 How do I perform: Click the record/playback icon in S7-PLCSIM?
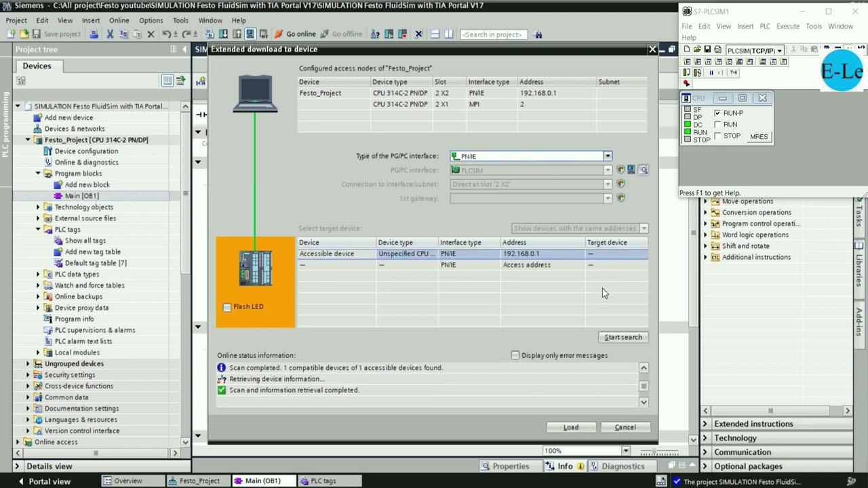tap(686, 83)
